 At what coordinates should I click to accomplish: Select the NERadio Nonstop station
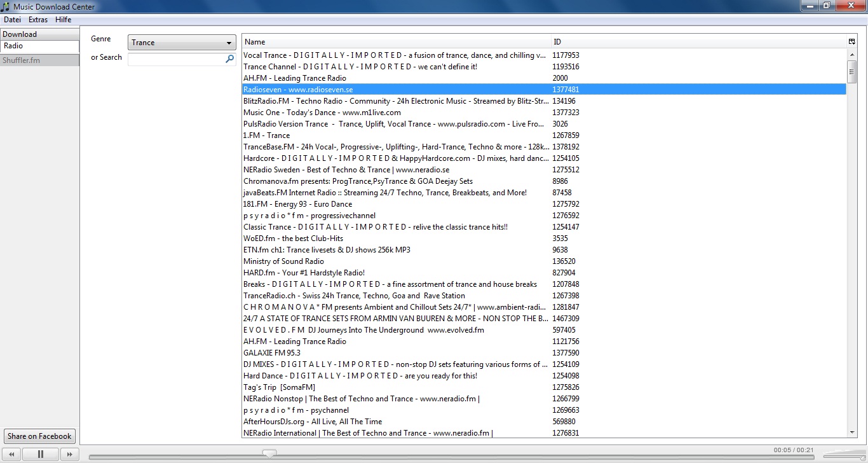click(x=545, y=399)
